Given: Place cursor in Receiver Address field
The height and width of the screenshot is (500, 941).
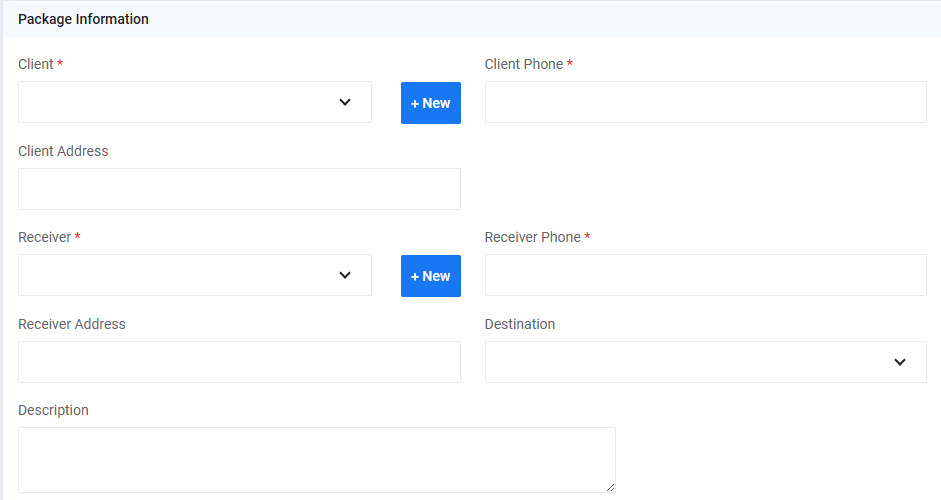Looking at the screenshot, I should 239,362.
